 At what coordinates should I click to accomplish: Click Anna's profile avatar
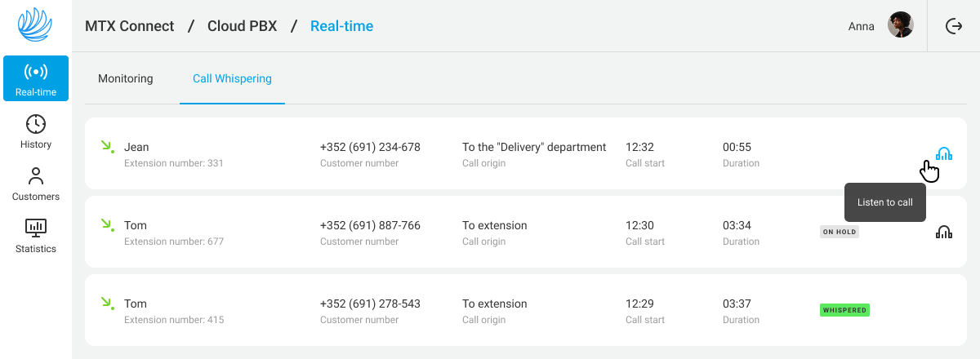(901, 25)
